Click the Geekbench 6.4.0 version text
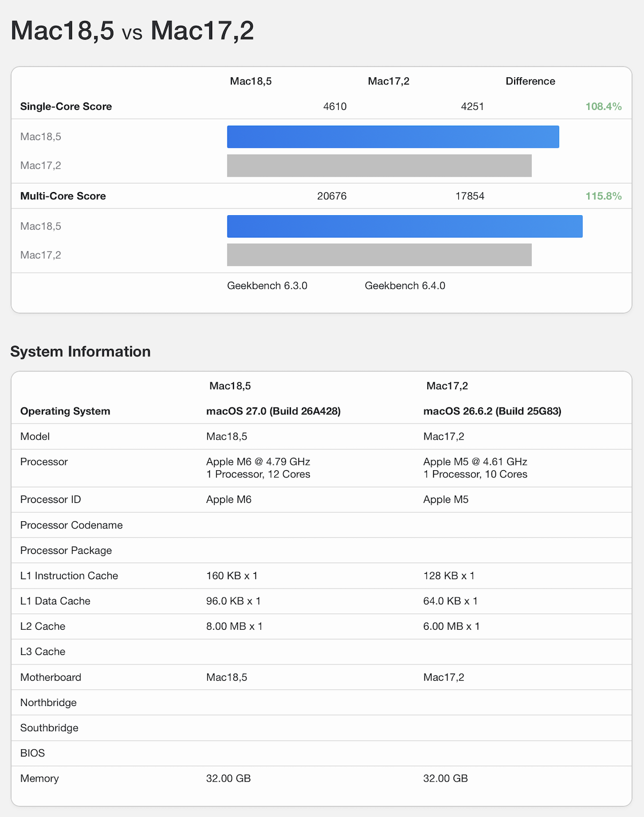644x817 pixels. click(405, 286)
